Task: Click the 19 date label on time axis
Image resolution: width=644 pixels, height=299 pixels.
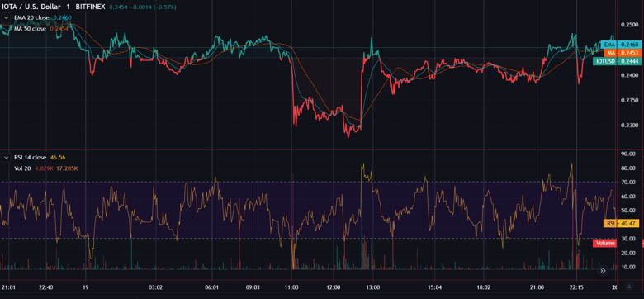Action: pos(86,287)
